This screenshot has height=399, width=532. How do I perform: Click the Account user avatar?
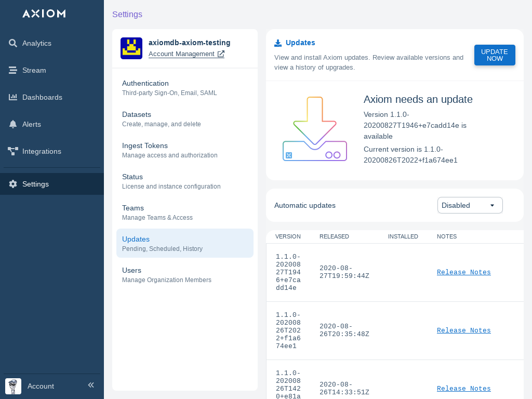click(13, 386)
